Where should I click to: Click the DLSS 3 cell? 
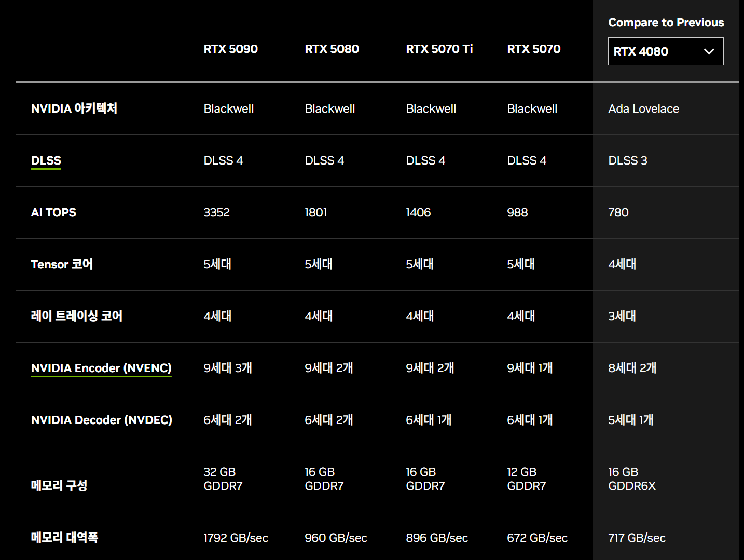(628, 160)
